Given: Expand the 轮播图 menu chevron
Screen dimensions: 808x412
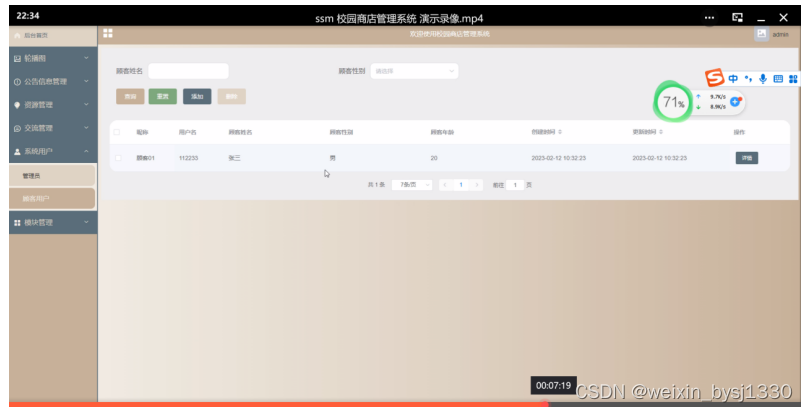Looking at the screenshot, I should [86, 58].
